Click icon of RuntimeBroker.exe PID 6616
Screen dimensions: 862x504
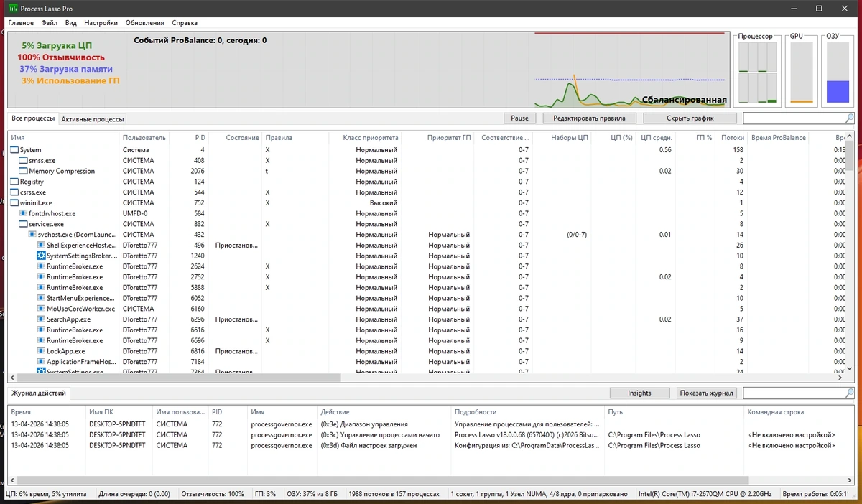pyautogui.click(x=41, y=330)
